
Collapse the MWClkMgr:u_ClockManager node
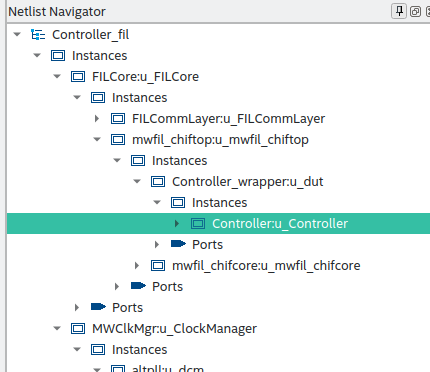pyautogui.click(x=57, y=329)
